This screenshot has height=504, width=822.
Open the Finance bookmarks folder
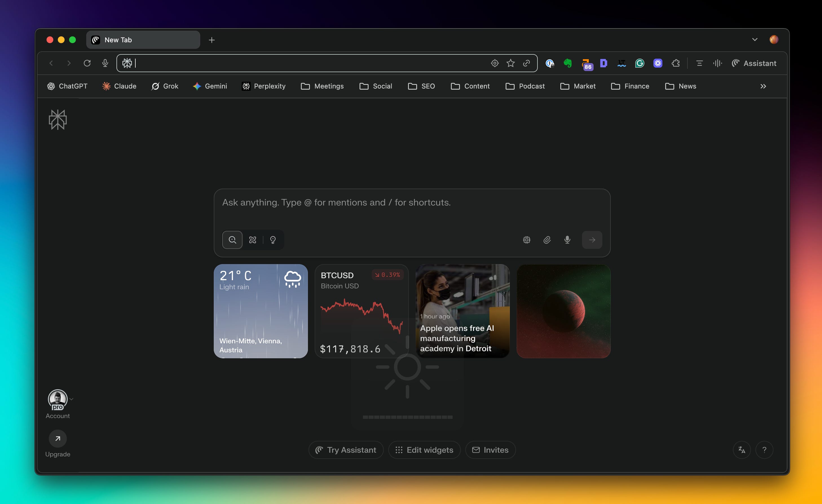(630, 86)
